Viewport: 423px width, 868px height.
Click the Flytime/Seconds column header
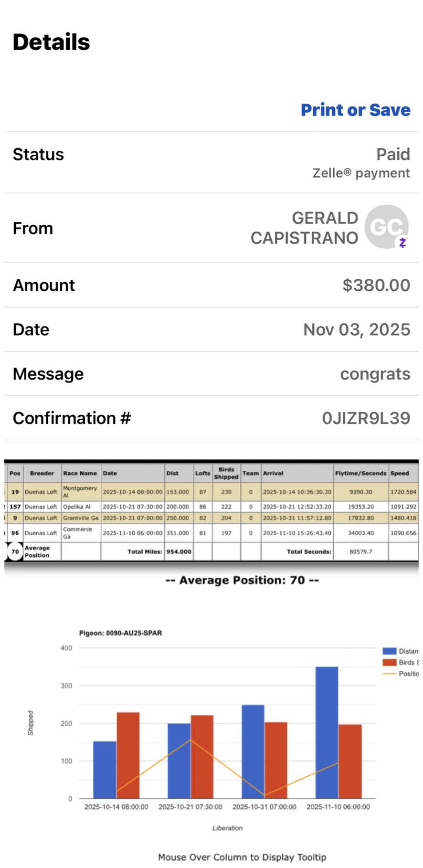(360, 473)
